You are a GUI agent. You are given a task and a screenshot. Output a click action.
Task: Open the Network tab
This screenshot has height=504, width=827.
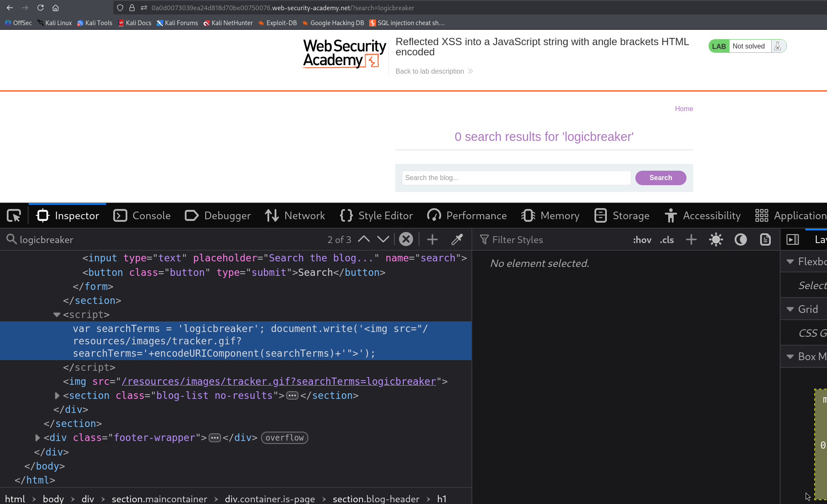pyautogui.click(x=295, y=216)
